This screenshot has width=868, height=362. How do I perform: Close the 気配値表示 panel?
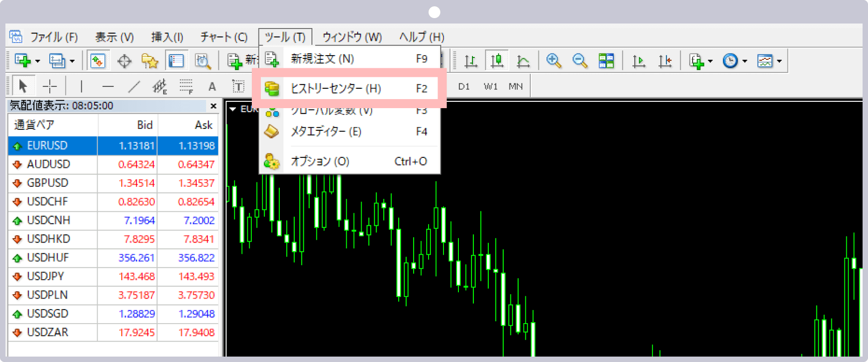(213, 106)
